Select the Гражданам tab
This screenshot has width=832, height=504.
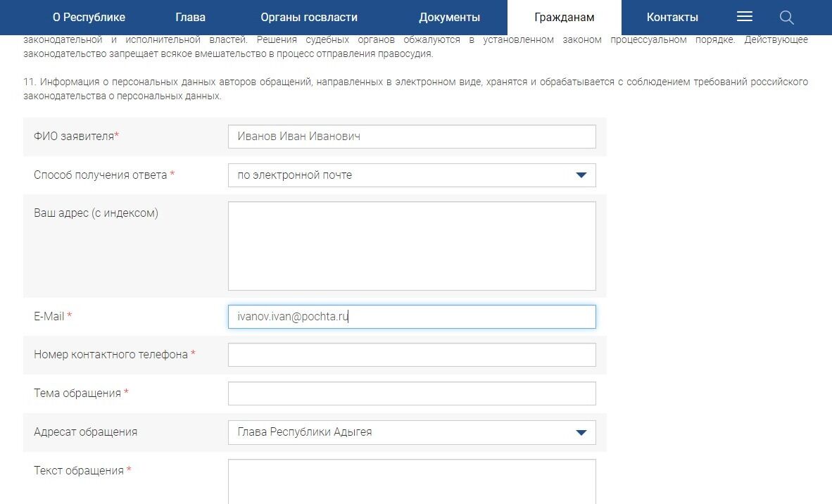pyautogui.click(x=564, y=18)
